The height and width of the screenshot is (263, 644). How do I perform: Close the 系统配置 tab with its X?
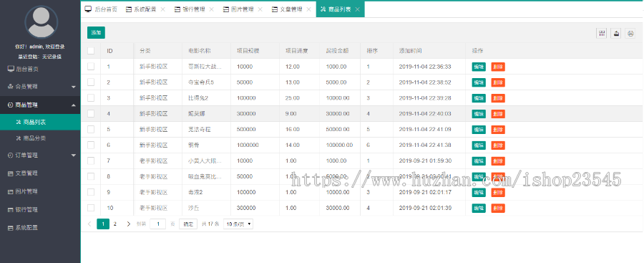click(163, 9)
